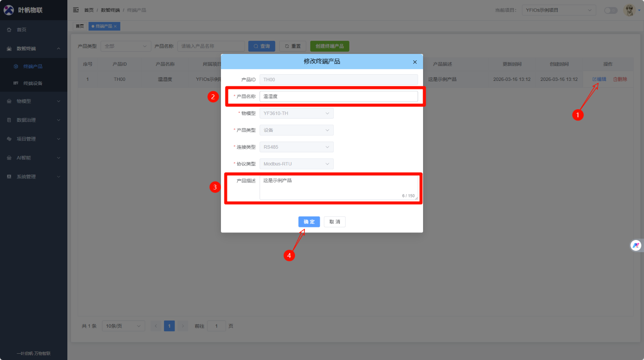Open the 首页 home sidebar item
This screenshot has width=644, height=360.
coord(22,30)
